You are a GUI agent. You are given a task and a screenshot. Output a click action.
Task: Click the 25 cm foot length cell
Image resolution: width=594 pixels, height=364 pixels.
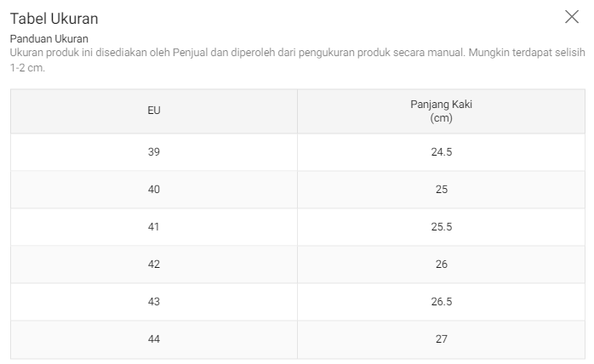coord(442,190)
